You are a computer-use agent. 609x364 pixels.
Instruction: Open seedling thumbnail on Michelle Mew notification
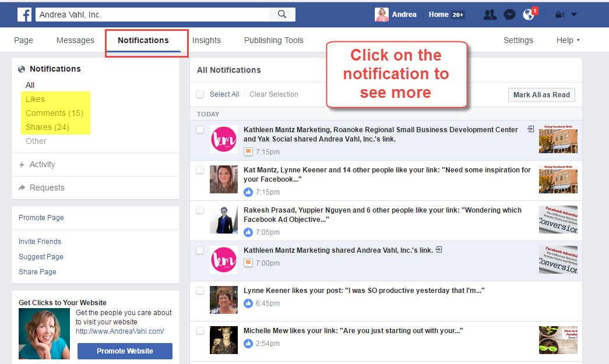(558, 340)
